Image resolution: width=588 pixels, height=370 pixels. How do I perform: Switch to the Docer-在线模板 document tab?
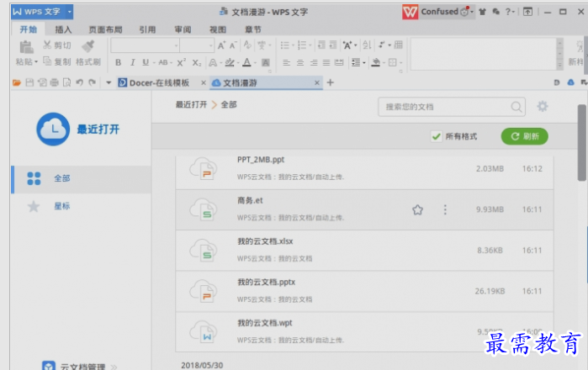pyautogui.click(x=158, y=83)
